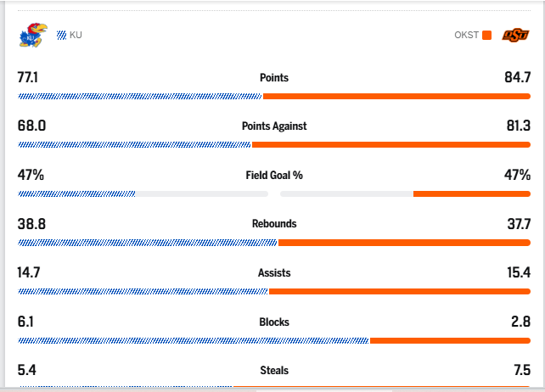Click the KU blue striped legend swatch

(61, 35)
